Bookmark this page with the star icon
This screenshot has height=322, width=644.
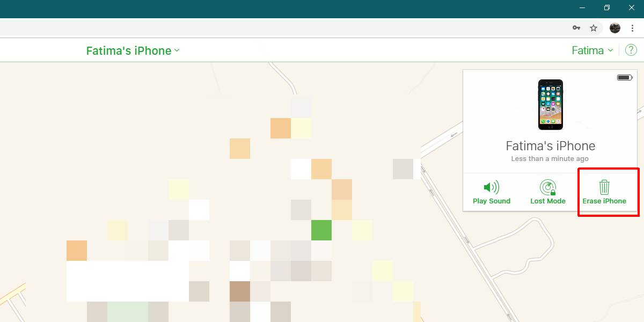pos(594,28)
